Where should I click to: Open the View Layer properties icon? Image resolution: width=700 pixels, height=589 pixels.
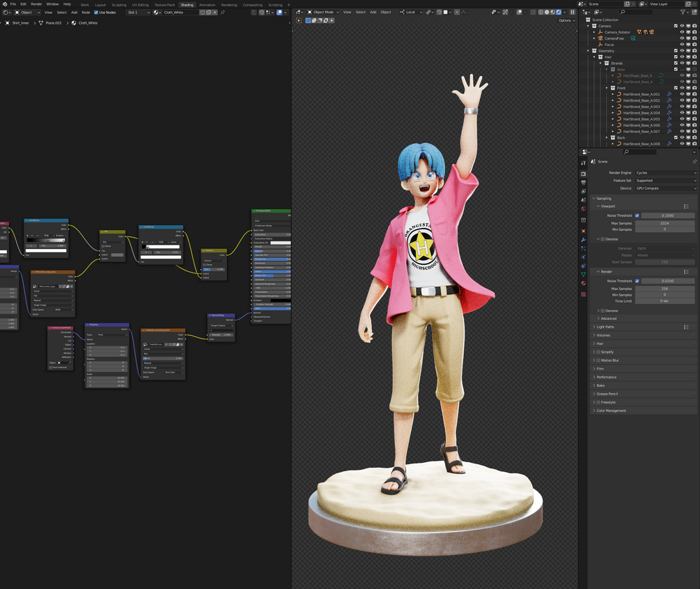584,191
